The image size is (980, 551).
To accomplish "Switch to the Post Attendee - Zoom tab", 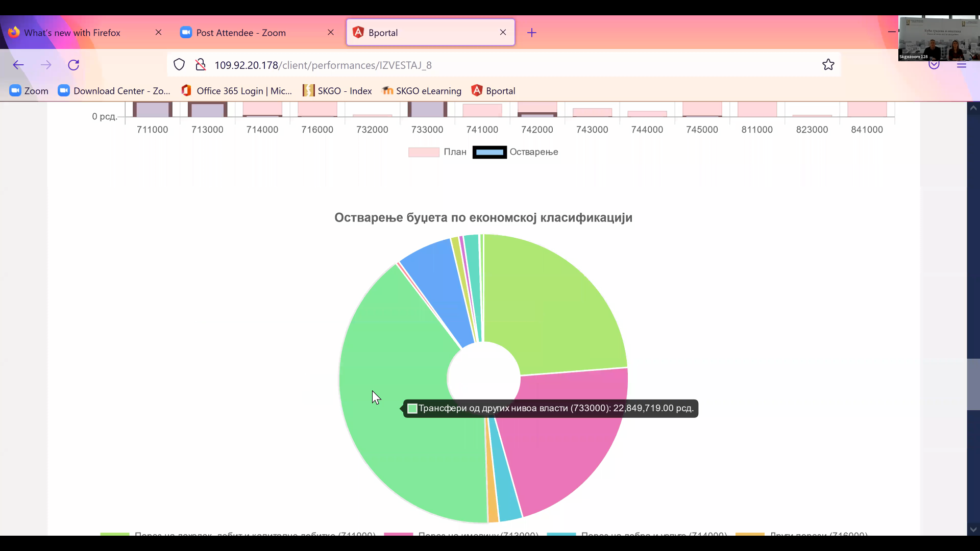I will click(241, 33).
